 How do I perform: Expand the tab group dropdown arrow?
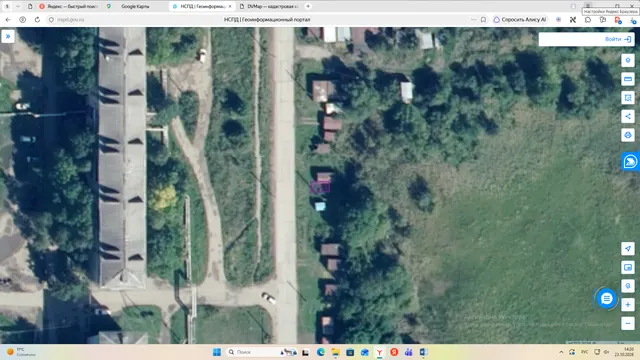pos(18,6)
